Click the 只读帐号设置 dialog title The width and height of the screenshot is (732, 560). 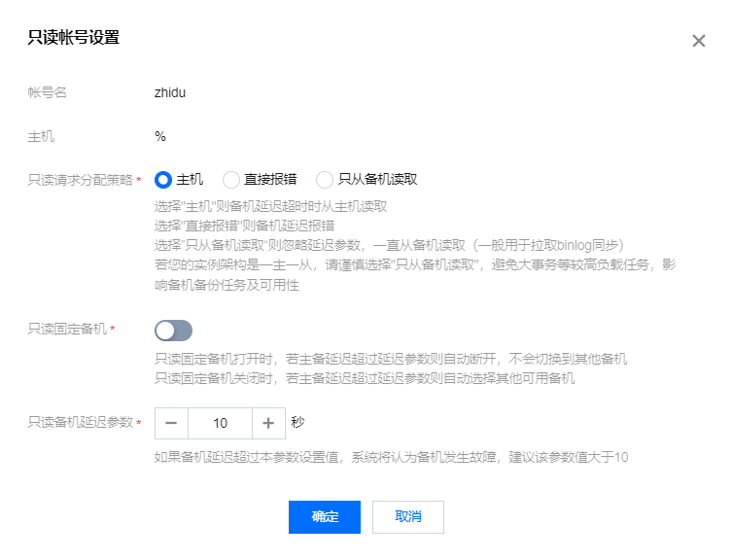(74, 37)
